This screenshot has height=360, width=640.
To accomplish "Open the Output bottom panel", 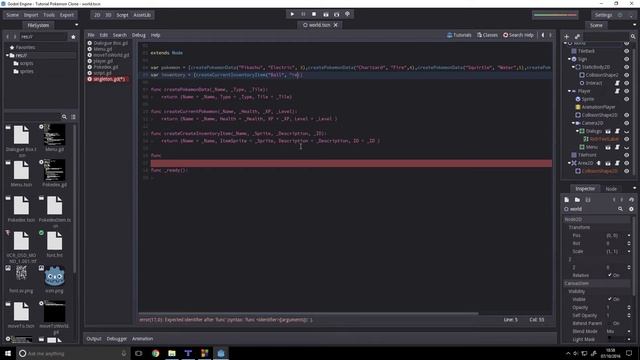I will click(x=93, y=339).
